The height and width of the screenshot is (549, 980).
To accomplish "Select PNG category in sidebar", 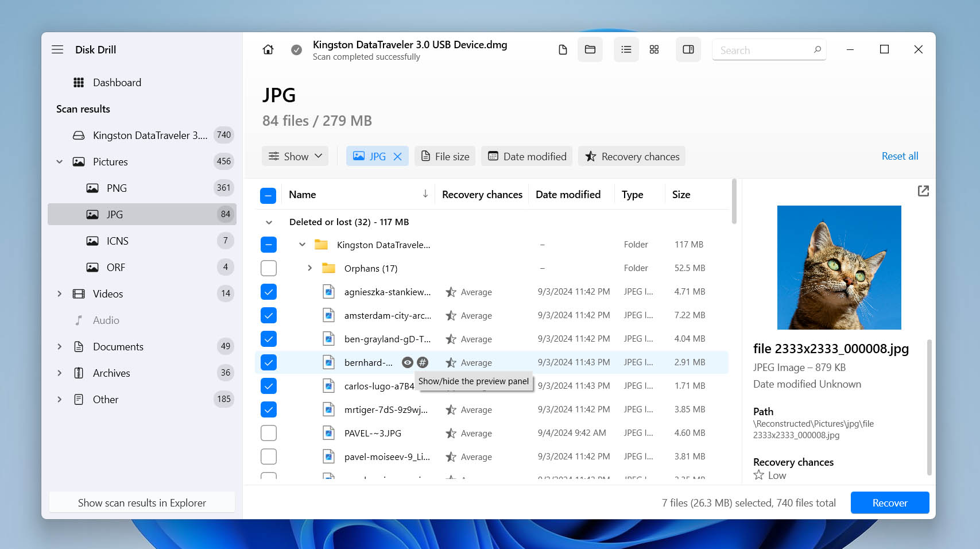I will [x=142, y=188].
